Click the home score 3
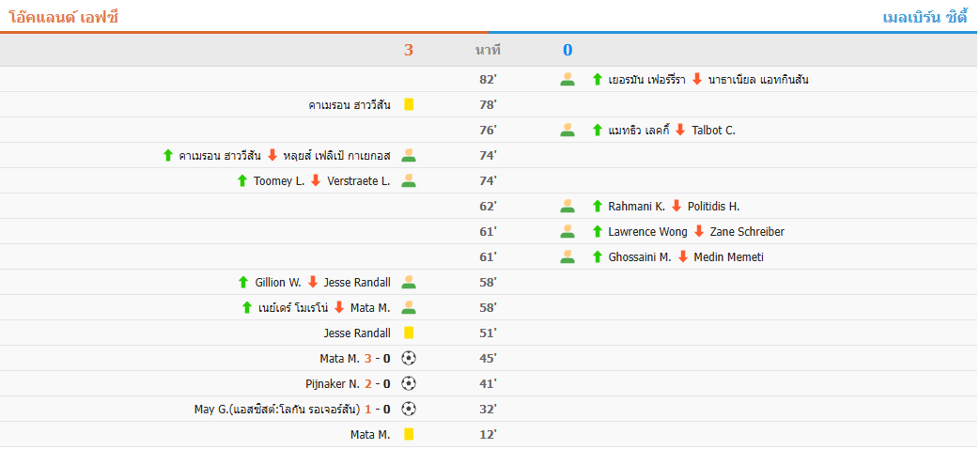The width and height of the screenshot is (980, 465). click(409, 50)
